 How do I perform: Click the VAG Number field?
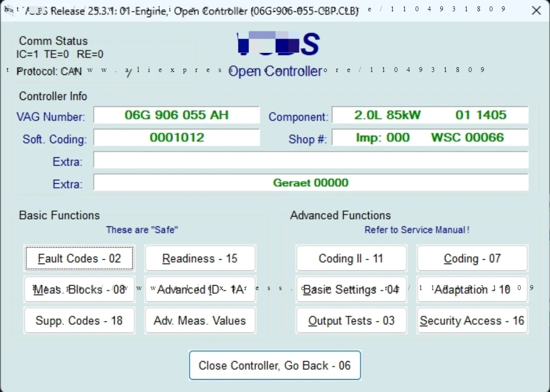point(176,115)
